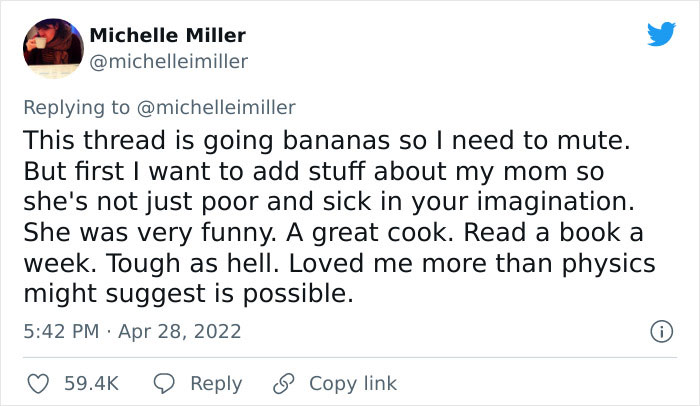Click the Twitter bird logo
Image resolution: width=700 pixels, height=406 pixels.
tap(661, 35)
